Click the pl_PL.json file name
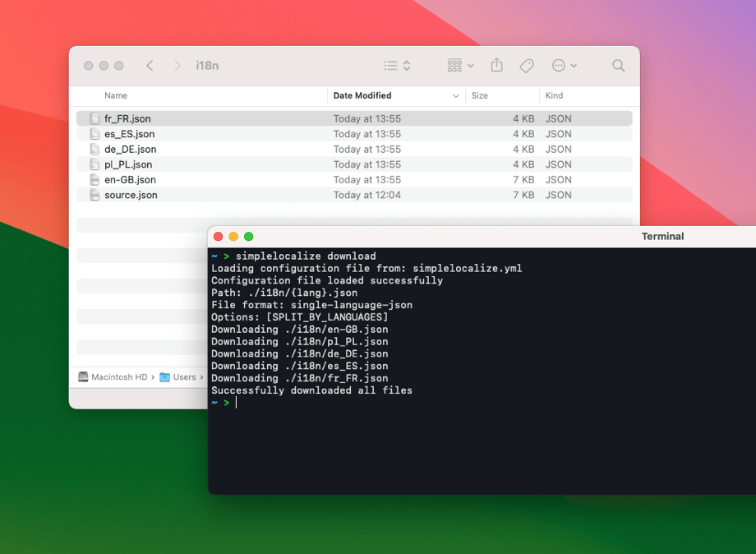Viewport: 756px width, 554px height. point(128,164)
